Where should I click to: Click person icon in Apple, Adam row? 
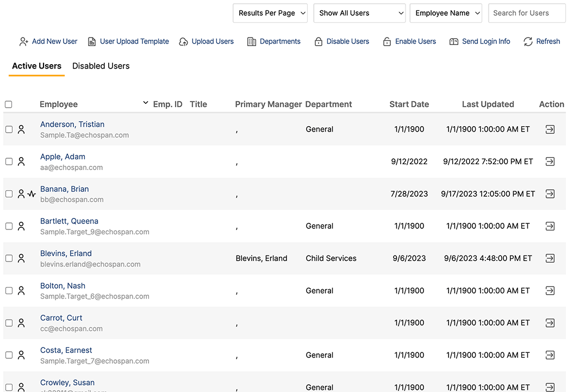[21, 161]
